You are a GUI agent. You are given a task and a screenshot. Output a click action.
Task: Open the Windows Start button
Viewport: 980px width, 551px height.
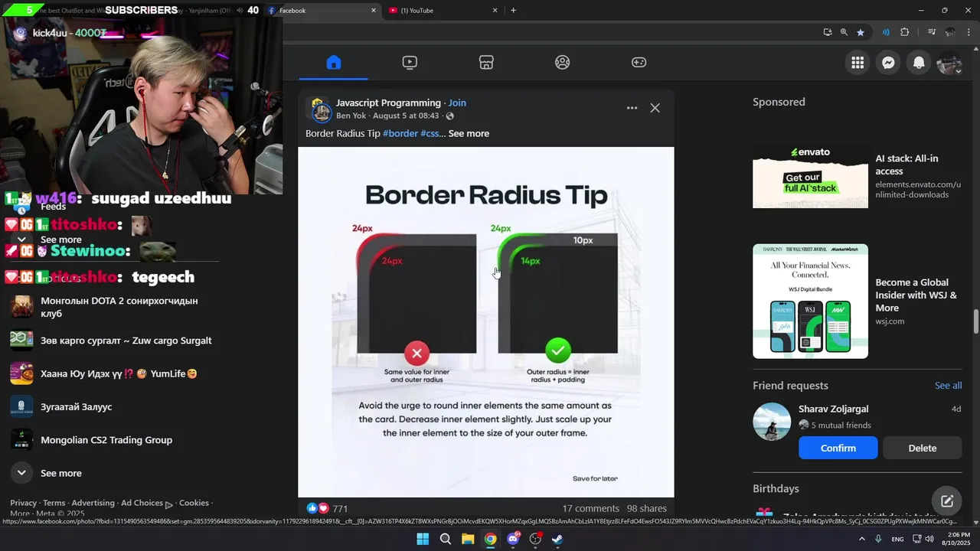click(423, 539)
